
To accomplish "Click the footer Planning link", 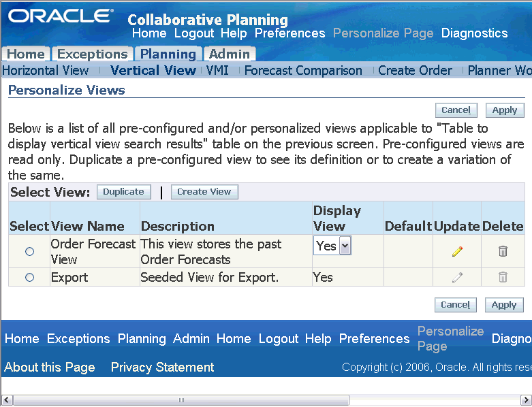I will [142, 338].
